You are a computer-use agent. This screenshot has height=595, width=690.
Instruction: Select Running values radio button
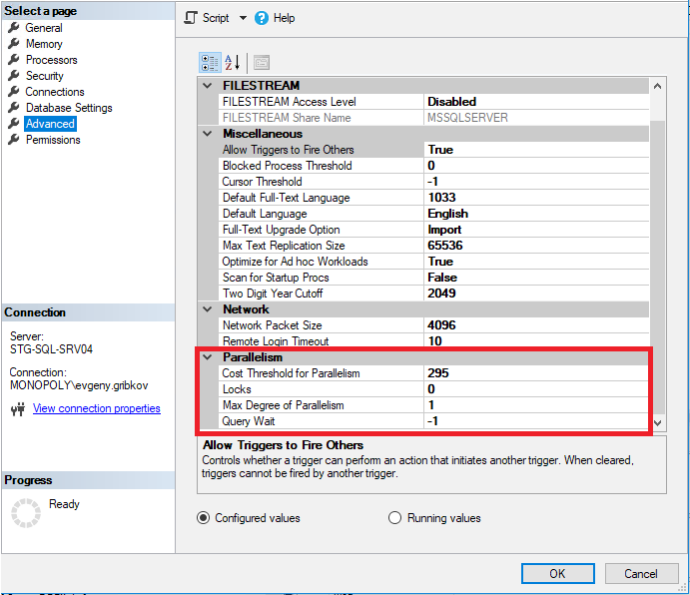coord(395,518)
